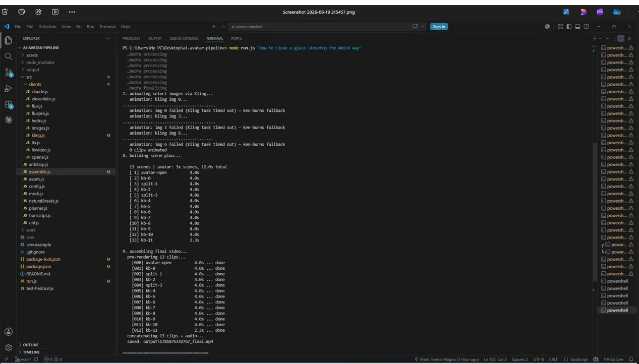Expand the assets folder
Screen dimensions: 639x364
tap(32, 55)
